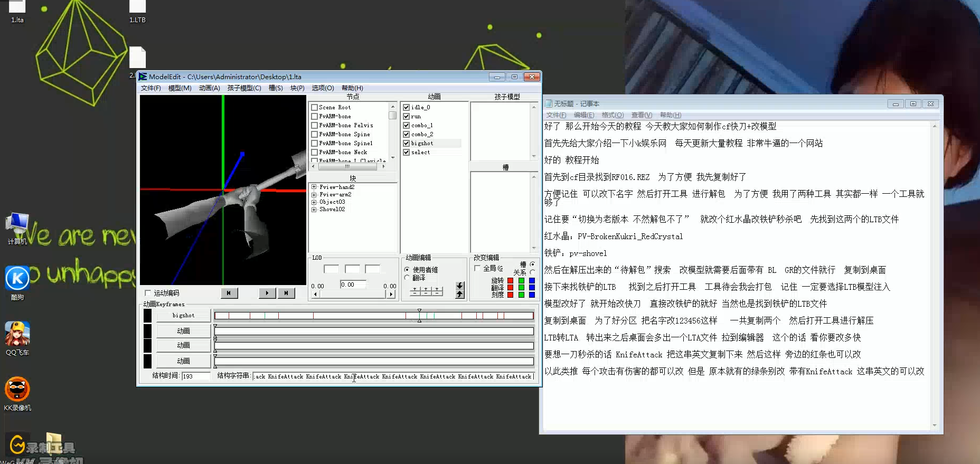
Task: Click the move-down arrow icon in 动画编辑
Action: 460,286
